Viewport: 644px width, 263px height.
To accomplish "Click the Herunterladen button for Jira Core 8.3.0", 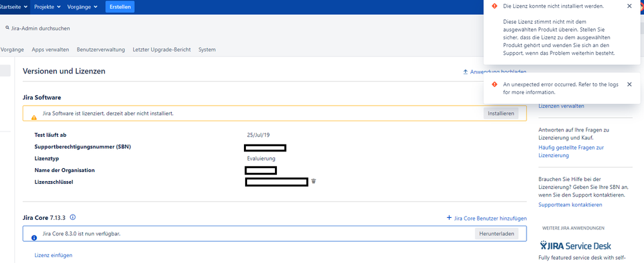I will tap(497, 233).
